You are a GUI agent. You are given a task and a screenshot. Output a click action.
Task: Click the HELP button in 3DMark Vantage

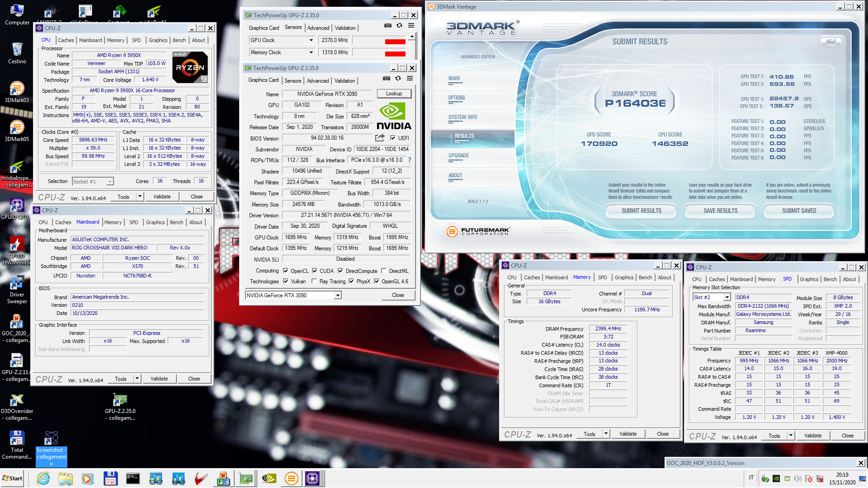[x=831, y=41]
